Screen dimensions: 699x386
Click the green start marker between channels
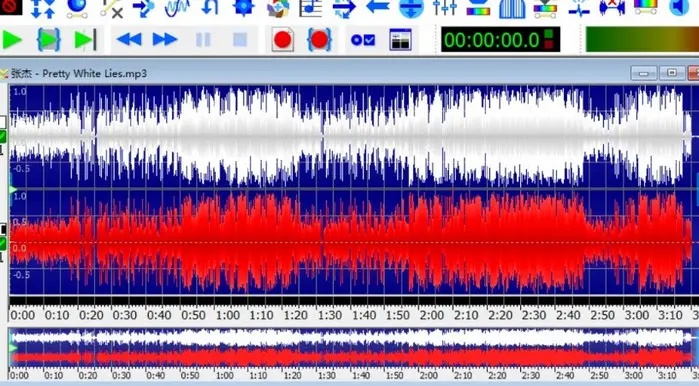[13, 189]
